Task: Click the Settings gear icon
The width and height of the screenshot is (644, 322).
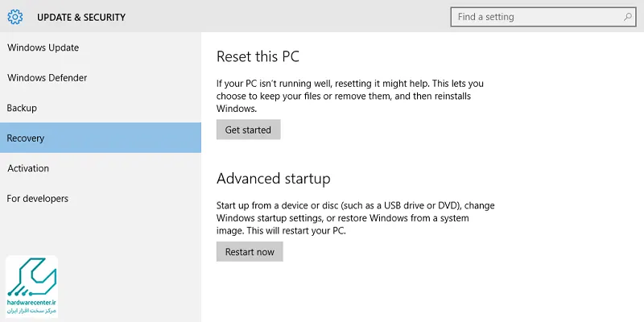Action: [x=15, y=16]
